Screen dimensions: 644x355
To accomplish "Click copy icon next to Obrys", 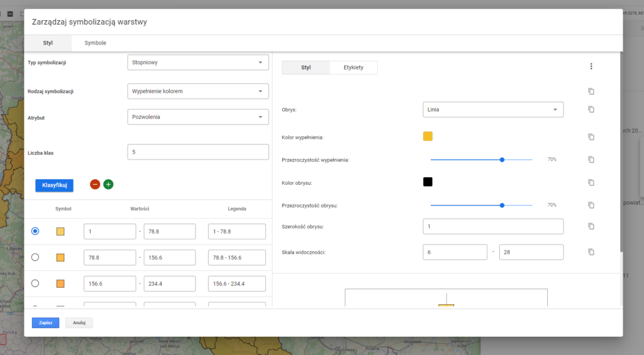I will point(591,109).
